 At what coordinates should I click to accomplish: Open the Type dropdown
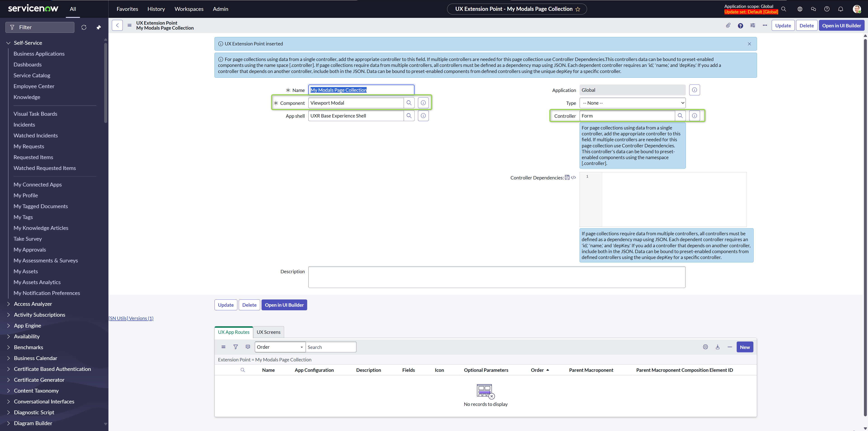coord(632,103)
